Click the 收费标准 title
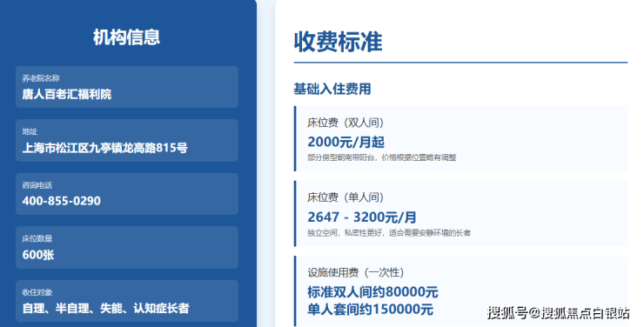 point(338,42)
